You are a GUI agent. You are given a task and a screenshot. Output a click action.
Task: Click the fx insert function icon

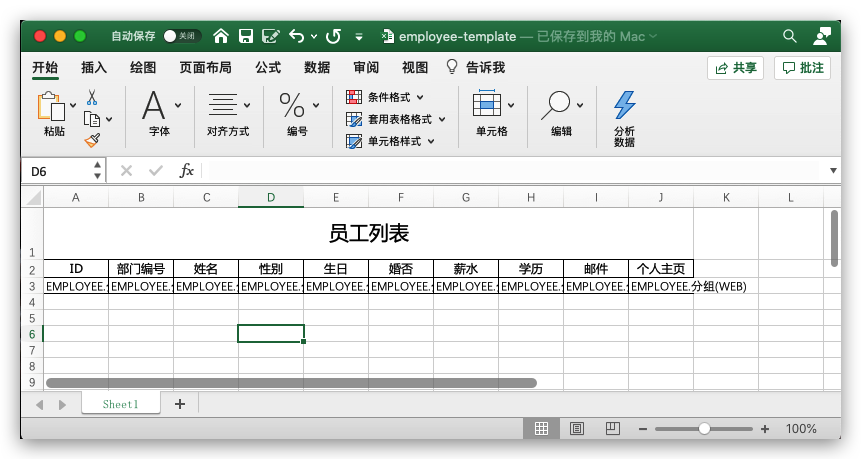click(x=187, y=171)
